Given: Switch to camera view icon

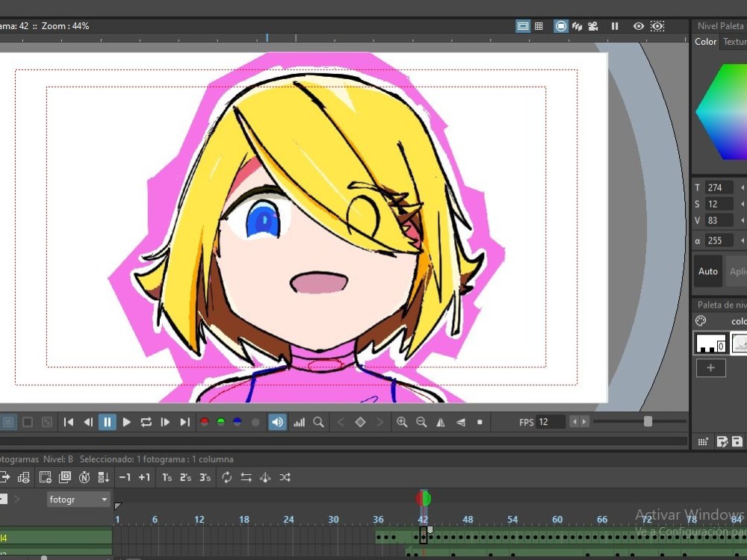Looking at the screenshot, I should tap(593, 26).
